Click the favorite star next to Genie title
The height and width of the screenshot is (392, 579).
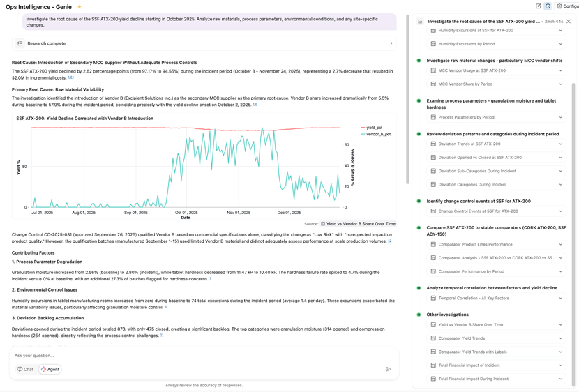(80, 7)
